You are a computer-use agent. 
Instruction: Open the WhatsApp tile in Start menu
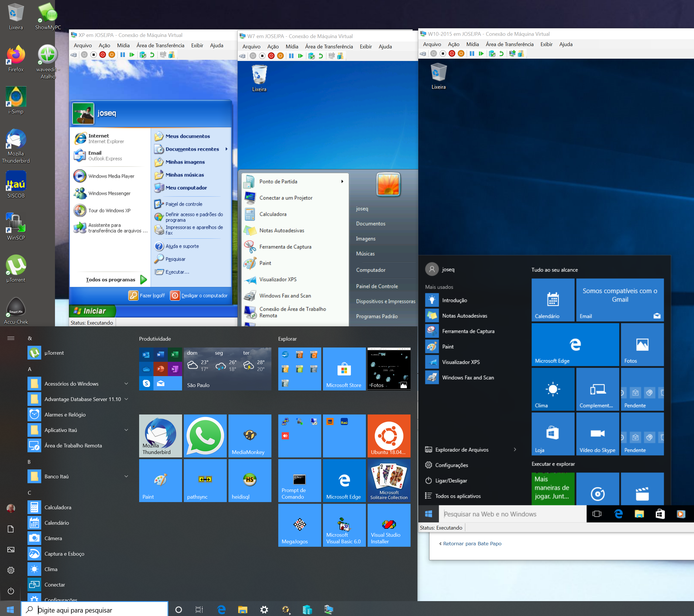[x=205, y=435]
